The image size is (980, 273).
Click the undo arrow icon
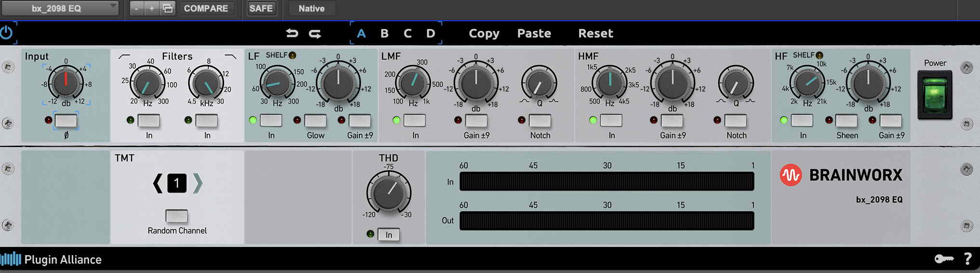point(291,33)
